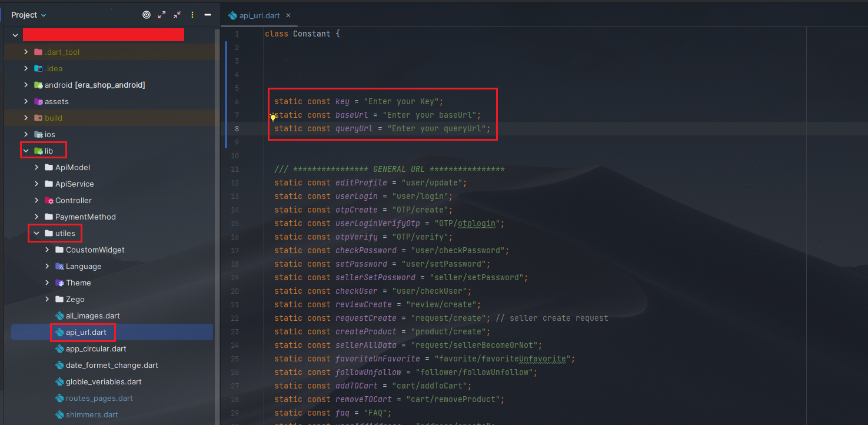Open the Project view dropdown
868x425 pixels.
(x=28, y=15)
